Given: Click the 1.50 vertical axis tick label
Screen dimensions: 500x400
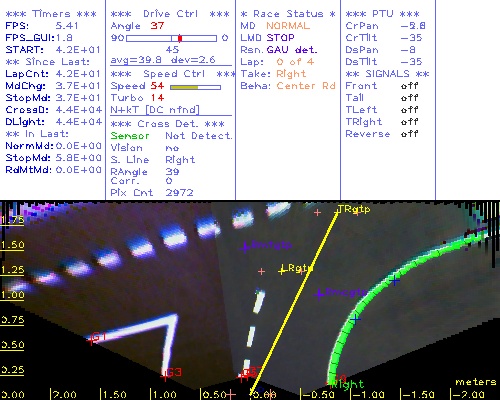Looking at the screenshot, I should 12,245.
